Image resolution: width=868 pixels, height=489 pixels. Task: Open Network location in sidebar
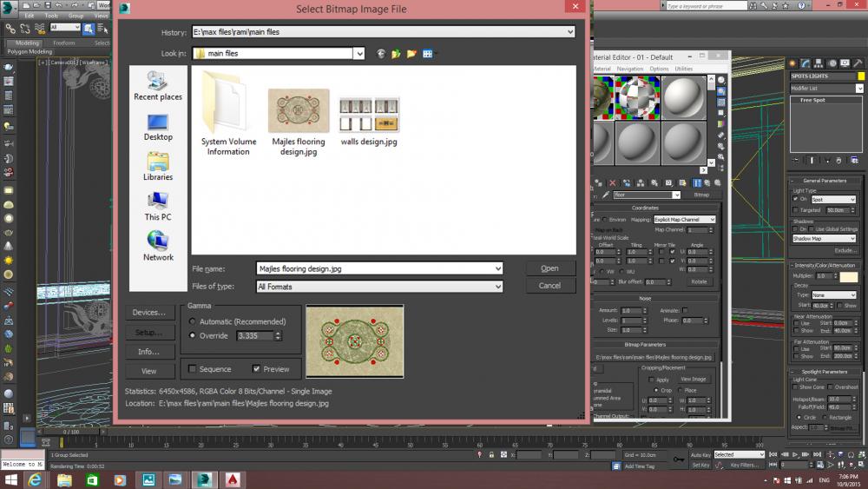click(158, 246)
